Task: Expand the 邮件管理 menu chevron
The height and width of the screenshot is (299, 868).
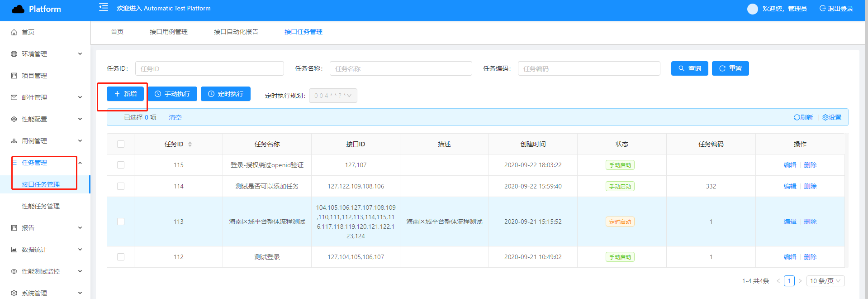Action: 80,97
